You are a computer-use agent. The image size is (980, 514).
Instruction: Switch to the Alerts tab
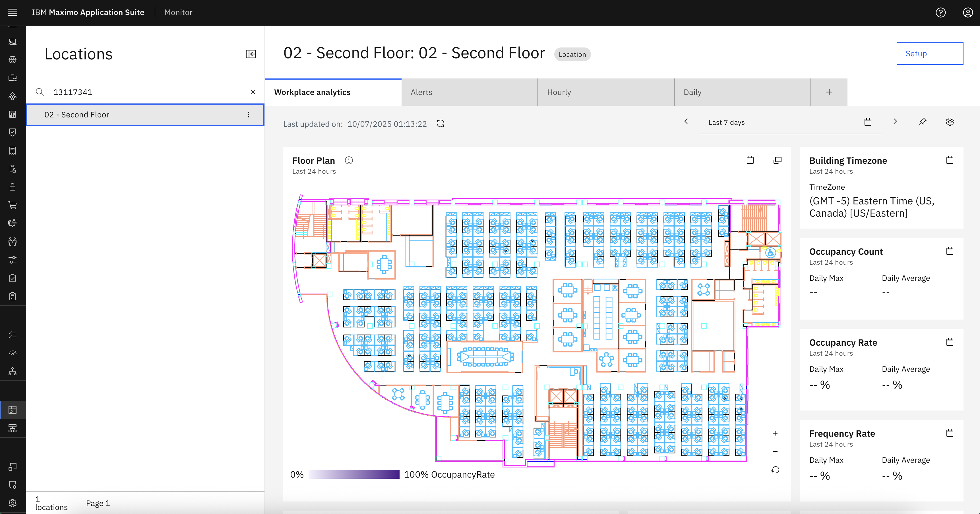[x=470, y=92]
